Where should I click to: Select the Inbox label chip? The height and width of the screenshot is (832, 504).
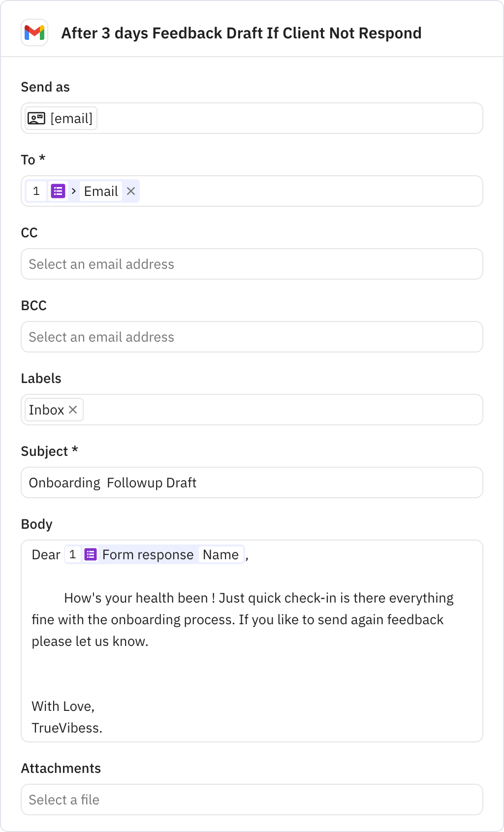point(47,410)
